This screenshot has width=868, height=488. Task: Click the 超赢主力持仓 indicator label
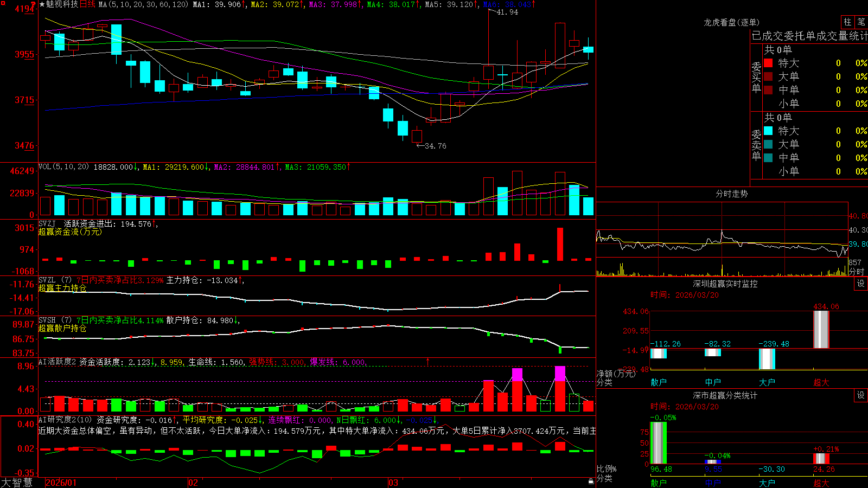pos(62,288)
